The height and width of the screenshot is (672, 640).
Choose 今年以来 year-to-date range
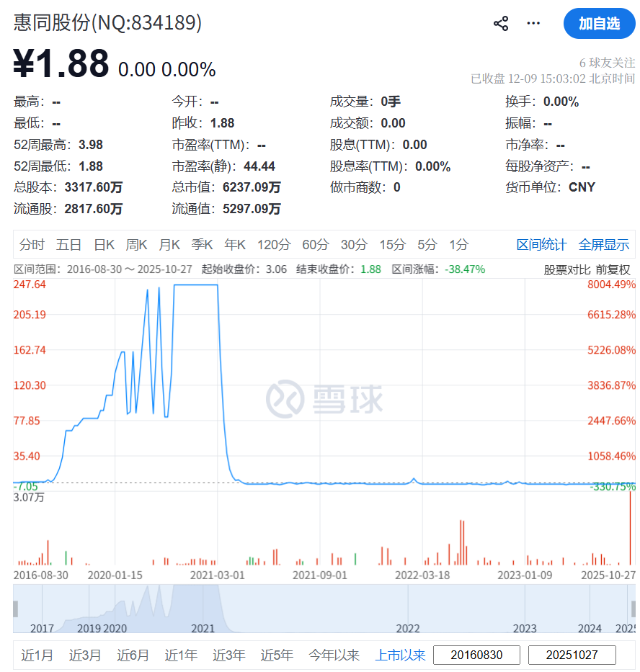pyautogui.click(x=334, y=655)
